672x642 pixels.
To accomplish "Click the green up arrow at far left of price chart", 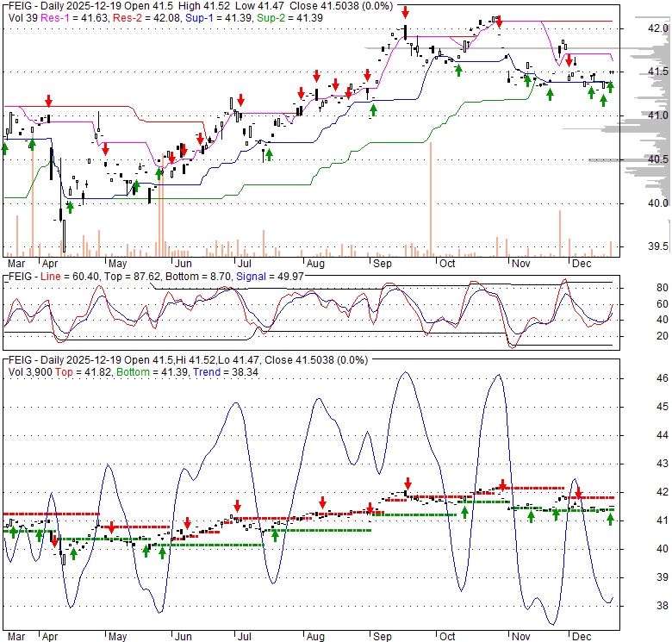I will (4, 148).
